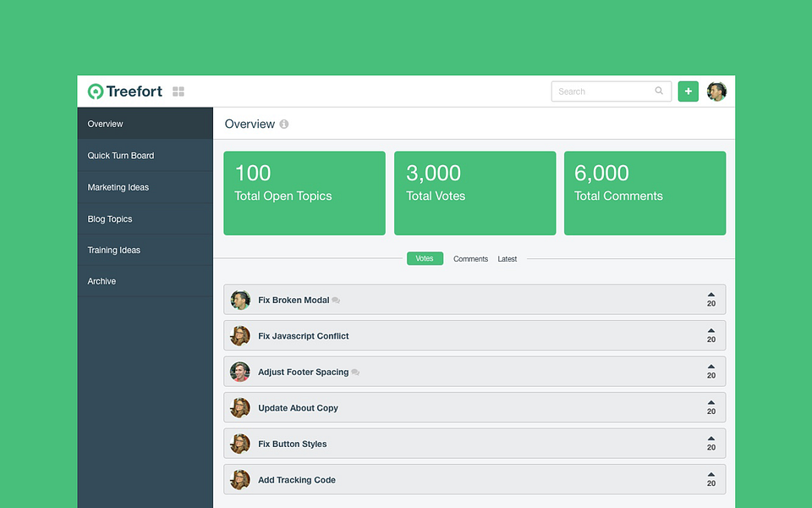Click the avatar on Adjust Footer Spacing row

click(x=240, y=372)
